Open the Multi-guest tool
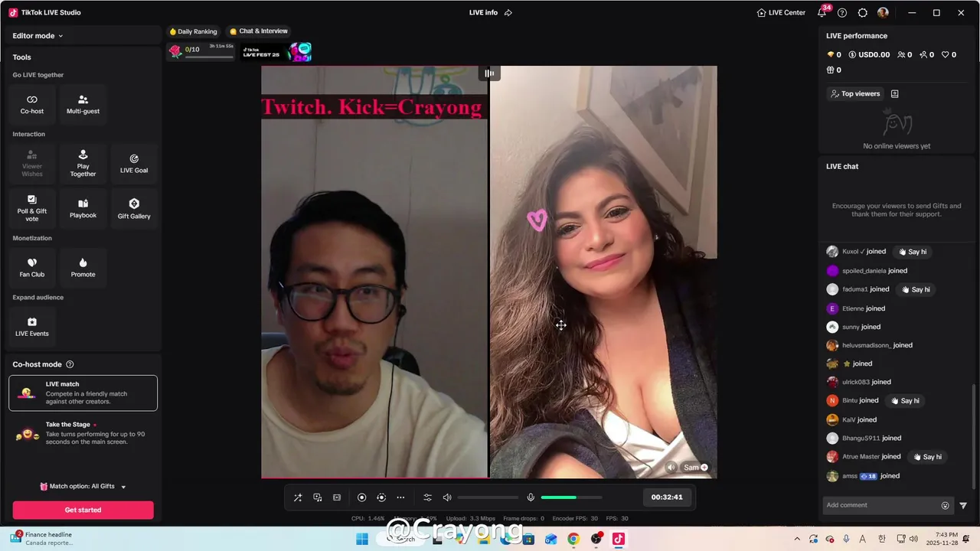Screen dimensions: 980x551 tap(83, 105)
